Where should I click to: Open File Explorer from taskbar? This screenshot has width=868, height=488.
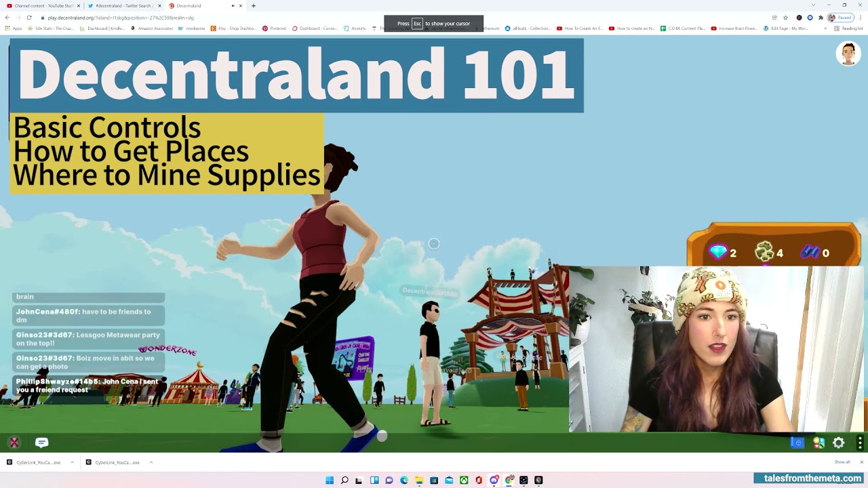(419, 480)
